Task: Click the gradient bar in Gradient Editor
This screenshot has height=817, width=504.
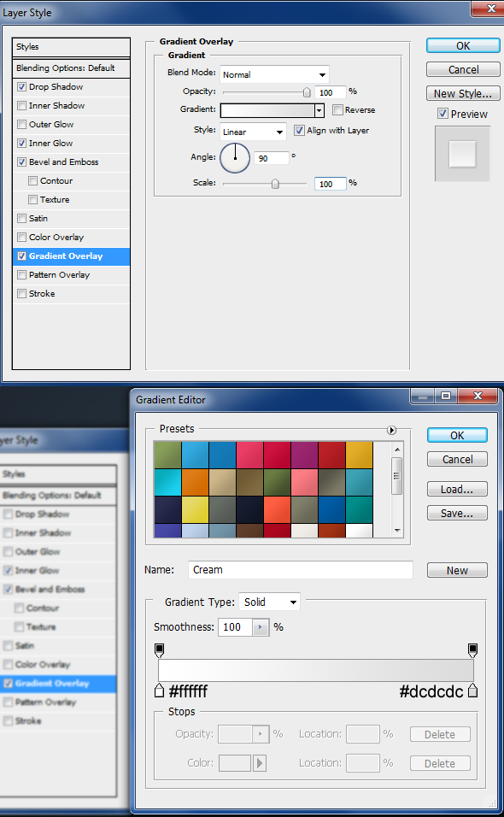Action: pyautogui.click(x=316, y=670)
